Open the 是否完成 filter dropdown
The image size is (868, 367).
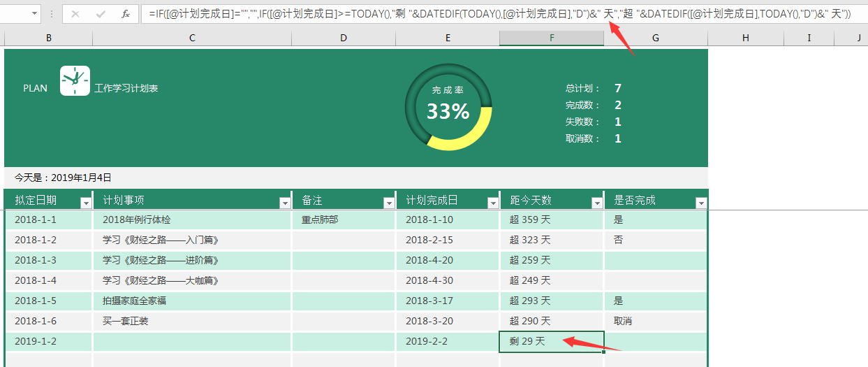pos(701,203)
